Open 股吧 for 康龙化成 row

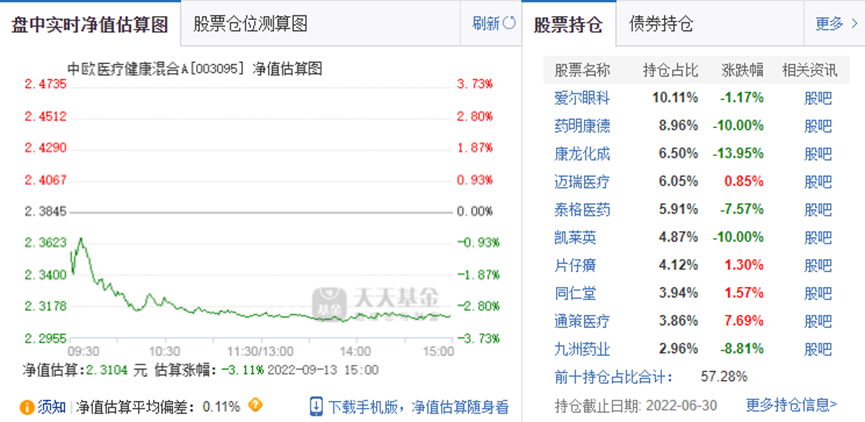pos(818,153)
